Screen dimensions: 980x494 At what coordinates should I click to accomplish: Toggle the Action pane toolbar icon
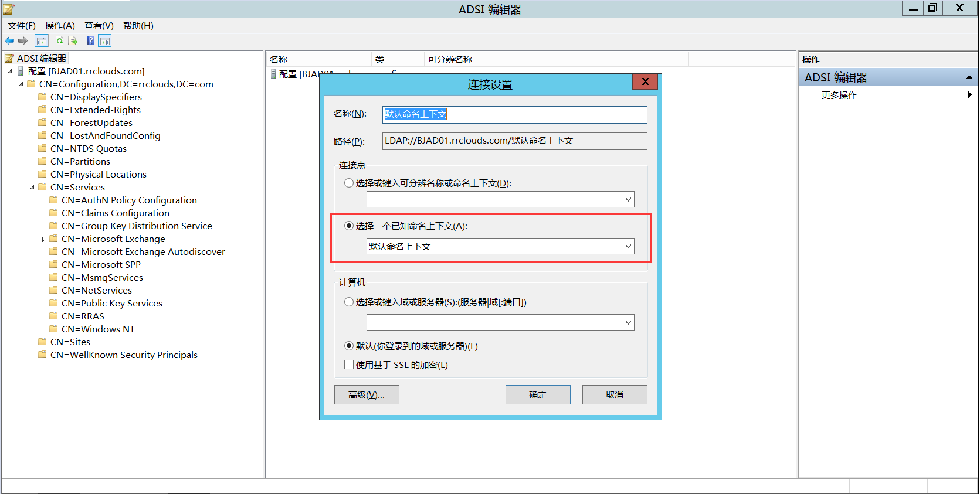(105, 40)
